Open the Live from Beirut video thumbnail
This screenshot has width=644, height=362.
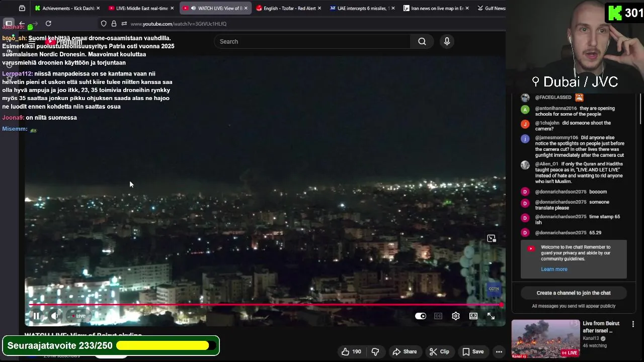[545, 339]
